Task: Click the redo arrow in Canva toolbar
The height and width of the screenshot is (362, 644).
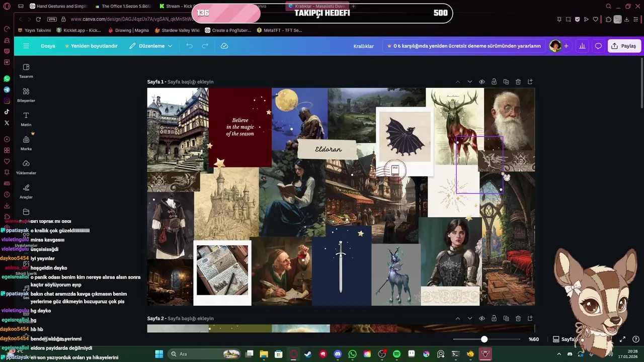Action: (205, 46)
